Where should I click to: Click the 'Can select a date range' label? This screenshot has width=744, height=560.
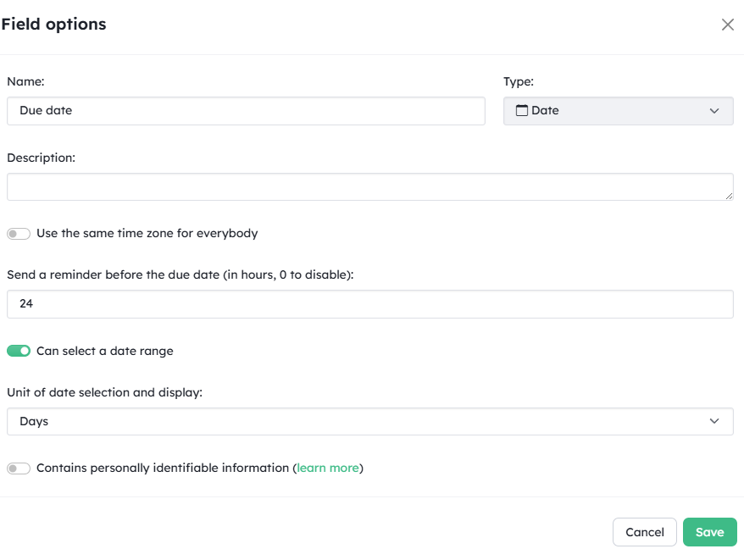click(104, 351)
